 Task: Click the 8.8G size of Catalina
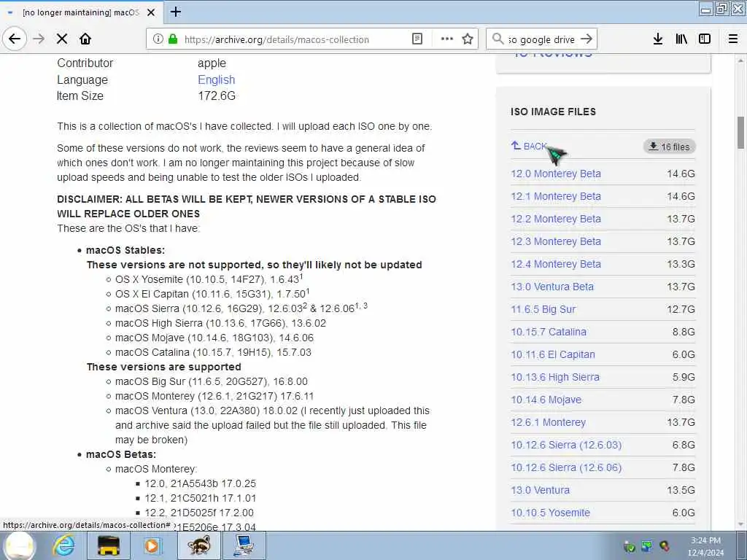click(x=684, y=332)
